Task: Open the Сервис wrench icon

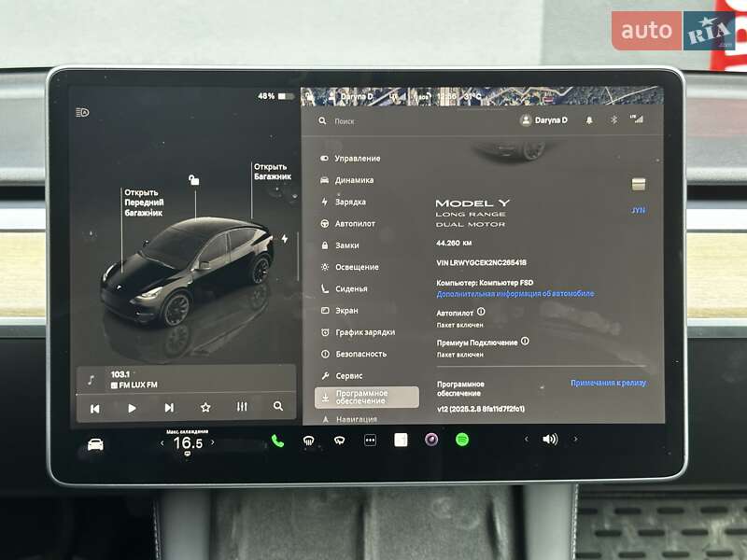Action: (x=325, y=374)
